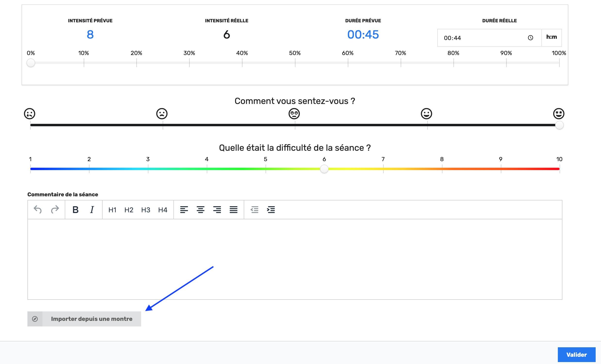This screenshot has width=601, height=364.
Task: Apply H3 heading style
Action: [x=146, y=210]
